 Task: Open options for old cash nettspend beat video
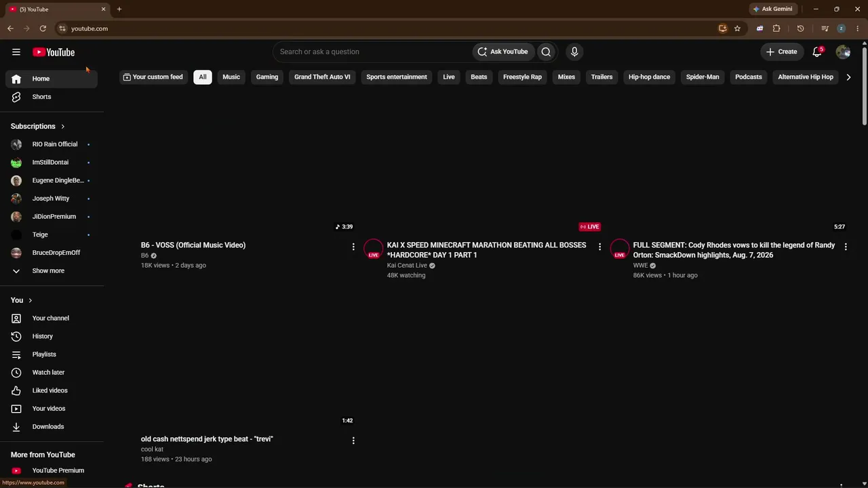353,441
